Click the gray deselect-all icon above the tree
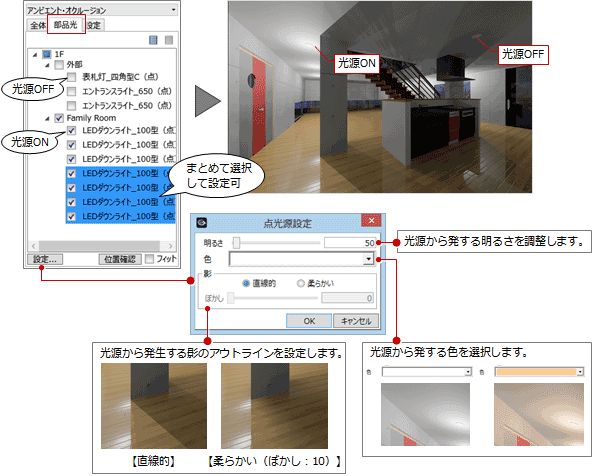The height and width of the screenshot is (476, 595). tap(169, 40)
